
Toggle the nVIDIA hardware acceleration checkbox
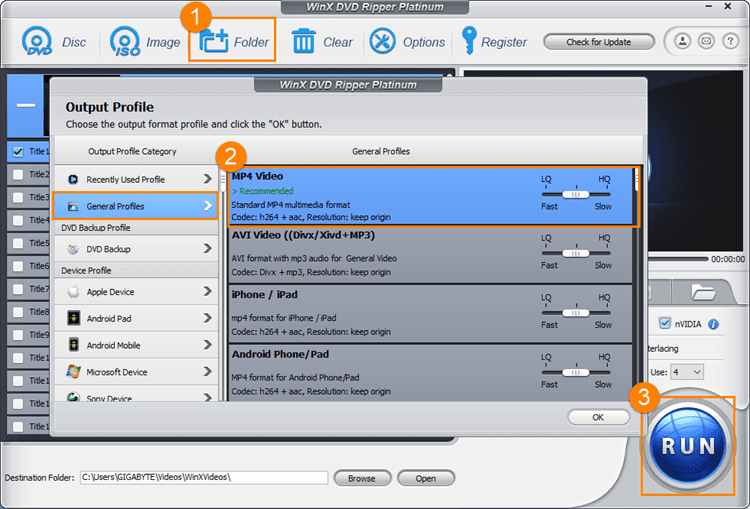664,324
